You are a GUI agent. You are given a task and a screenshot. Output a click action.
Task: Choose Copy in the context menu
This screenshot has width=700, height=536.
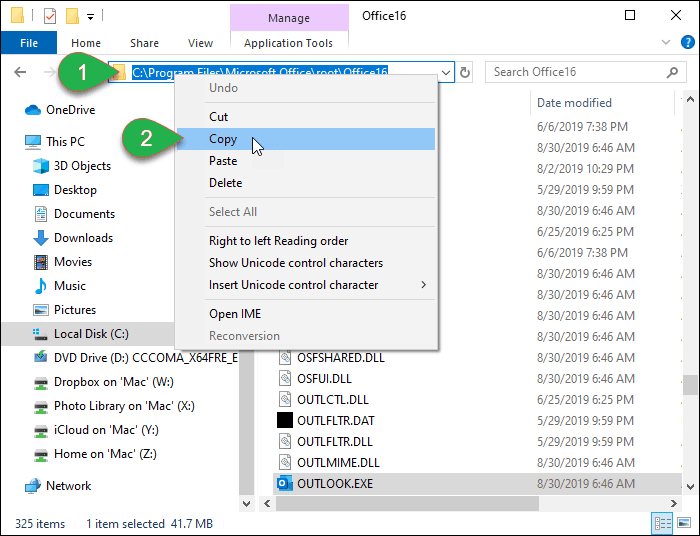coord(306,139)
